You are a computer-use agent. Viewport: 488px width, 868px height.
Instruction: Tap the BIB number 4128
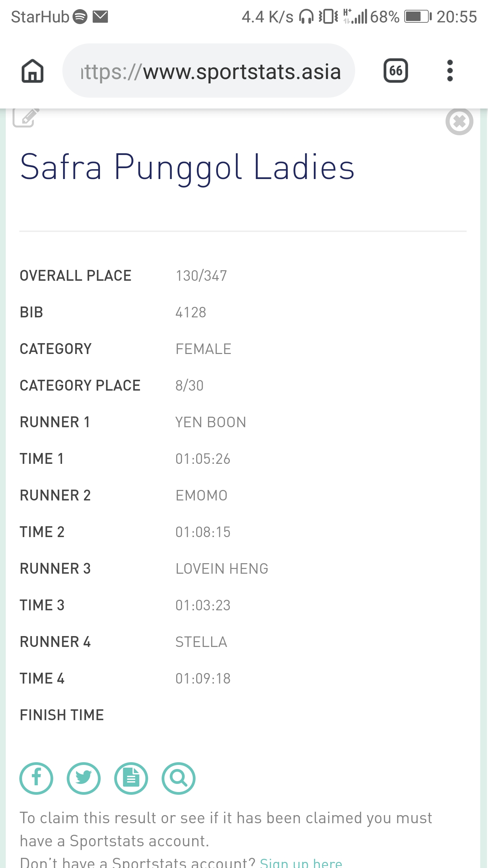tap(191, 312)
